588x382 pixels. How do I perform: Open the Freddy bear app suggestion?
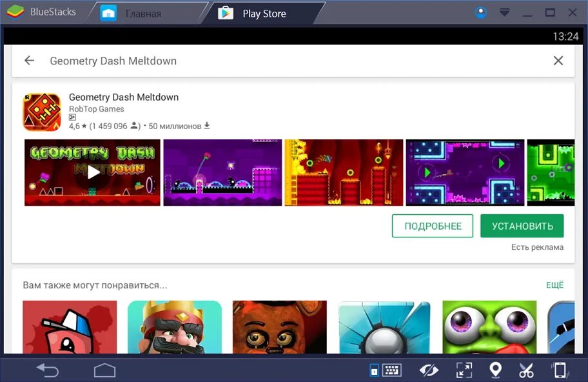click(x=280, y=327)
